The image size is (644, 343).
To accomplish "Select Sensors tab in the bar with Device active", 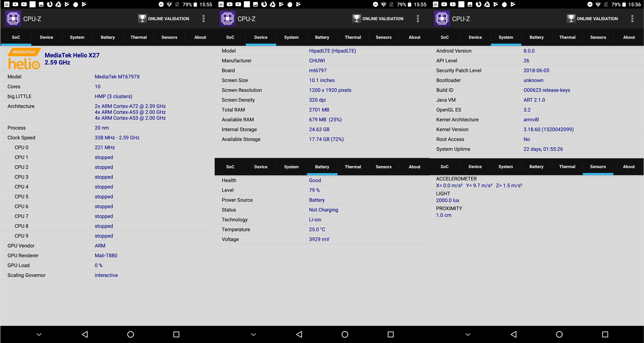I will (384, 37).
